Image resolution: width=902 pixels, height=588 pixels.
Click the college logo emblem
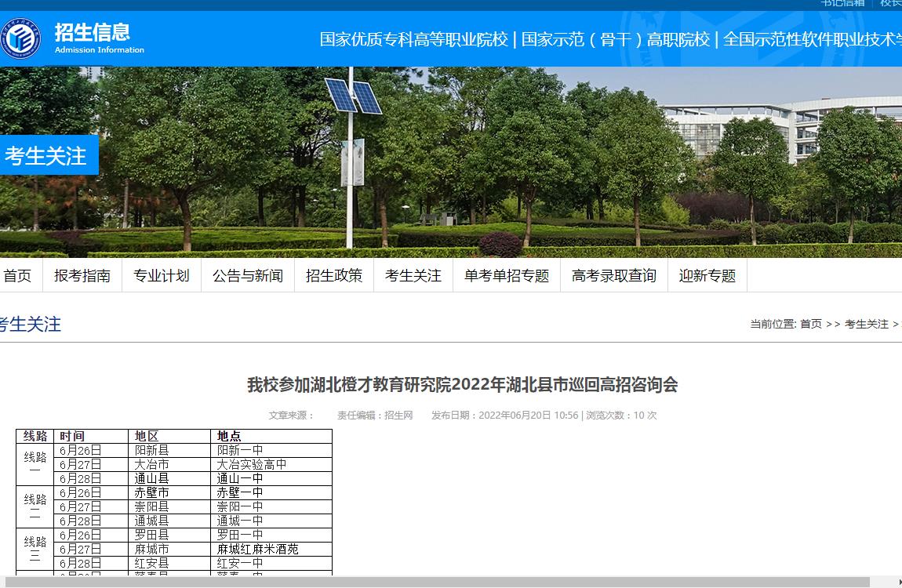click(x=20, y=38)
